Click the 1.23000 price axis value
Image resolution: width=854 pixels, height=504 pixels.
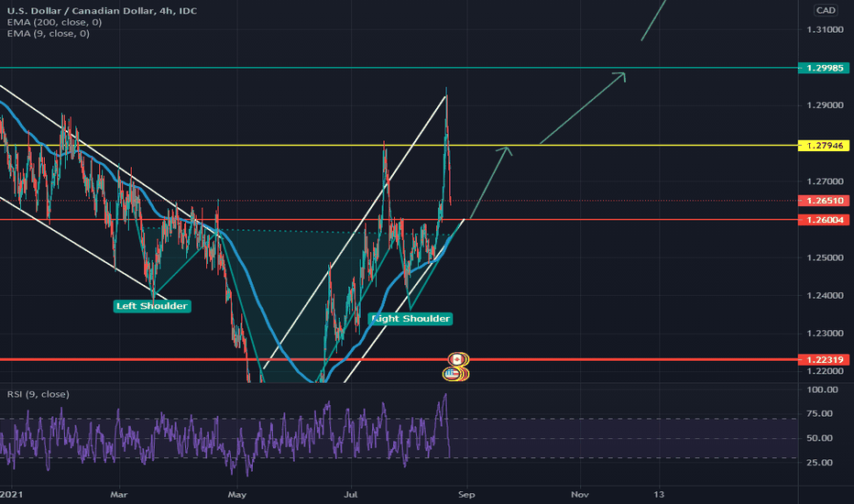[825, 334]
